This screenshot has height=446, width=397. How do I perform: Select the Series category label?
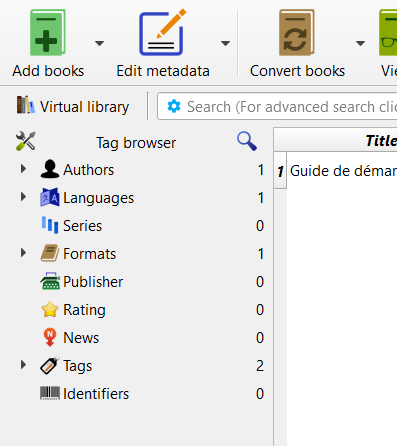pos(83,226)
